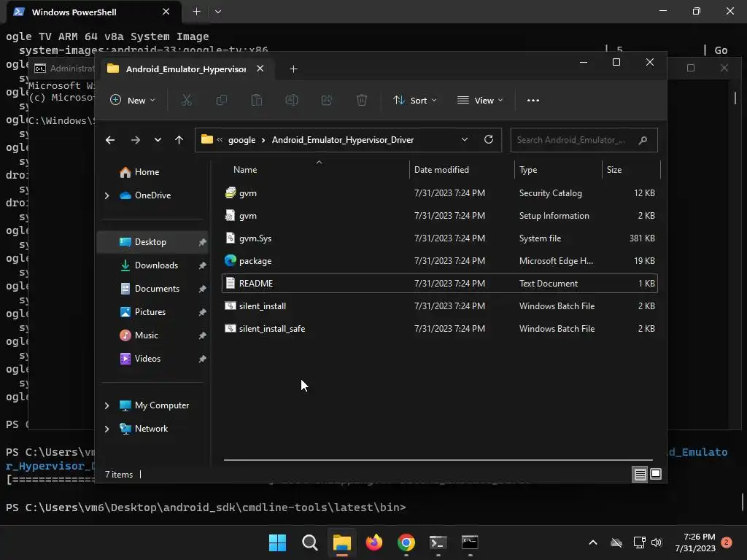Viewport: 747px width, 560px height.
Task: Select the silent_install batch file
Action: 438,306
